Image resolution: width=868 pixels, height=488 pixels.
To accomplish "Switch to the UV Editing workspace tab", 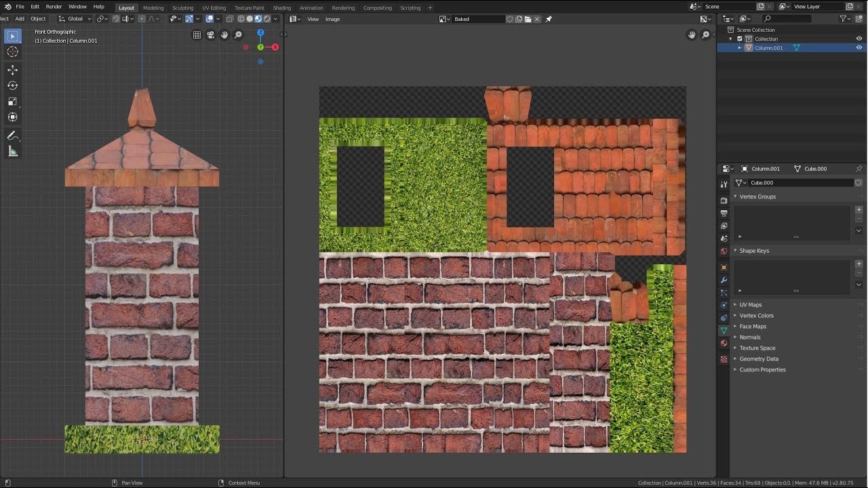I will coord(214,8).
